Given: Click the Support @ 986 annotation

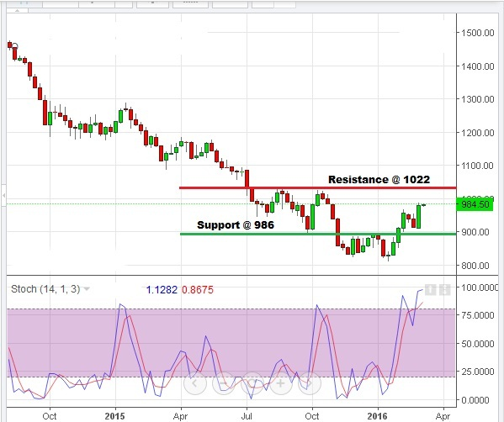Looking at the screenshot, I should point(236,224).
